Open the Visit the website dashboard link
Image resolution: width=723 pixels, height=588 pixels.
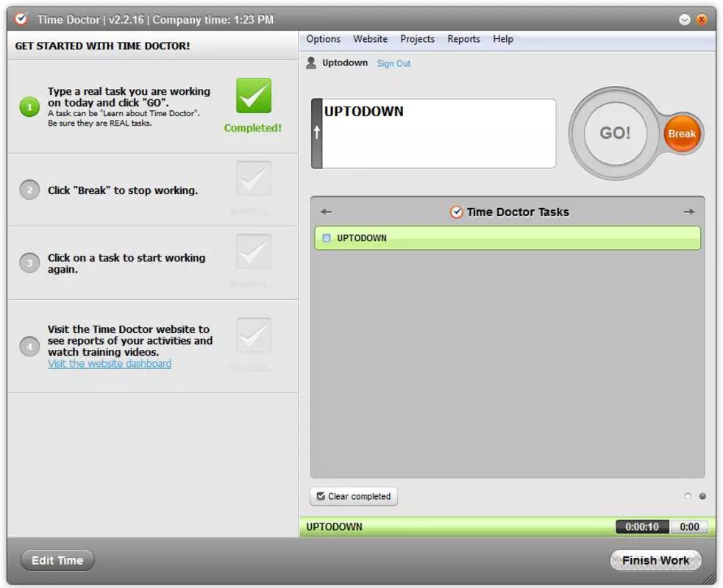tap(110, 364)
